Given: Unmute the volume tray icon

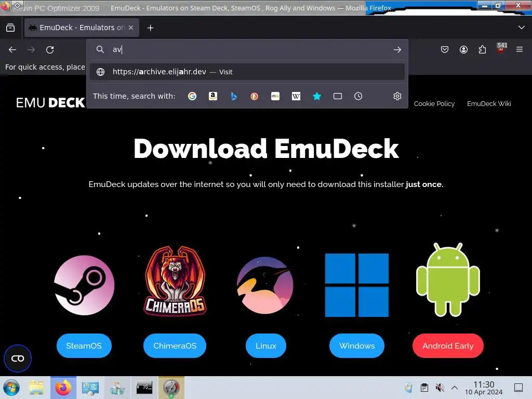Looking at the screenshot, I should 440,388.
